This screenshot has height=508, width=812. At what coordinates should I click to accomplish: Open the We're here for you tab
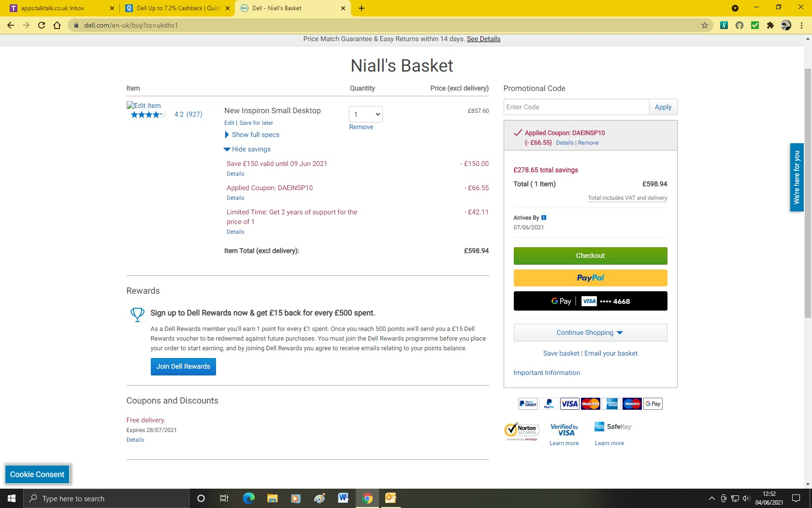tap(797, 177)
